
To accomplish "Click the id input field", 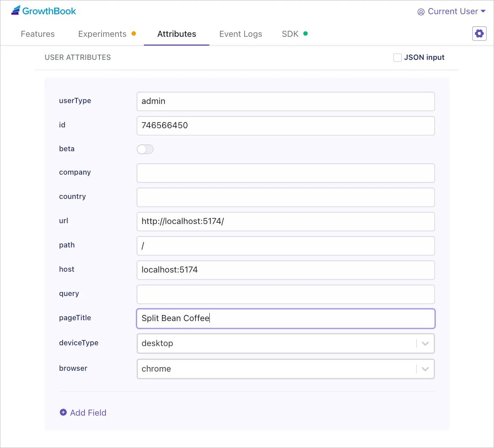I will coord(286,126).
